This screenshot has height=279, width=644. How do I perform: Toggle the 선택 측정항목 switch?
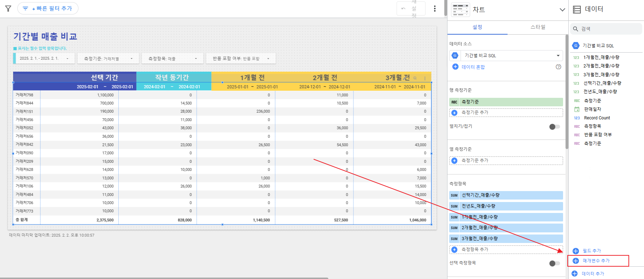(x=555, y=263)
